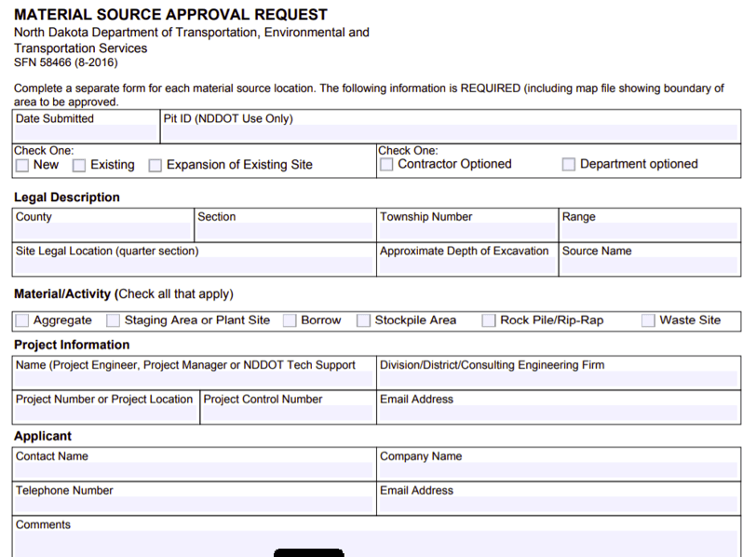Click into the Township Number field

click(x=466, y=231)
